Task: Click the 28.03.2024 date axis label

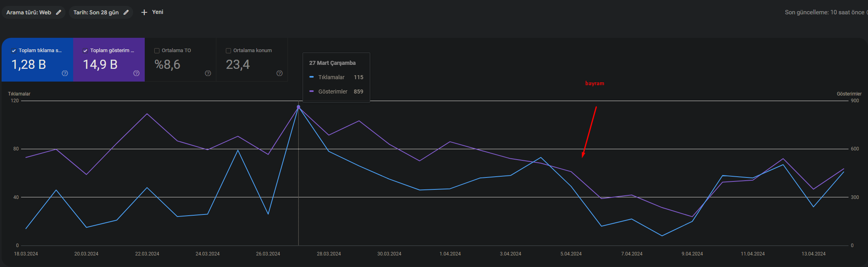Action: (329, 254)
